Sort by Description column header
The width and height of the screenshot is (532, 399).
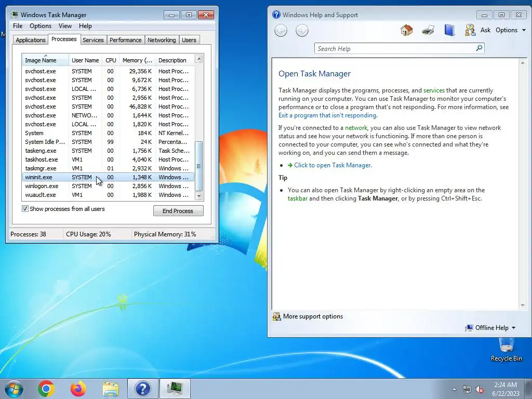click(x=175, y=60)
